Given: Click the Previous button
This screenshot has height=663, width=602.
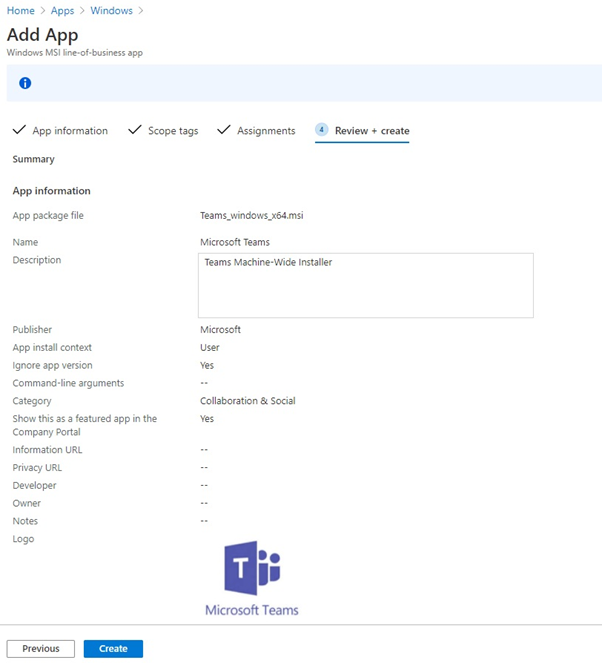Looking at the screenshot, I should (41, 649).
